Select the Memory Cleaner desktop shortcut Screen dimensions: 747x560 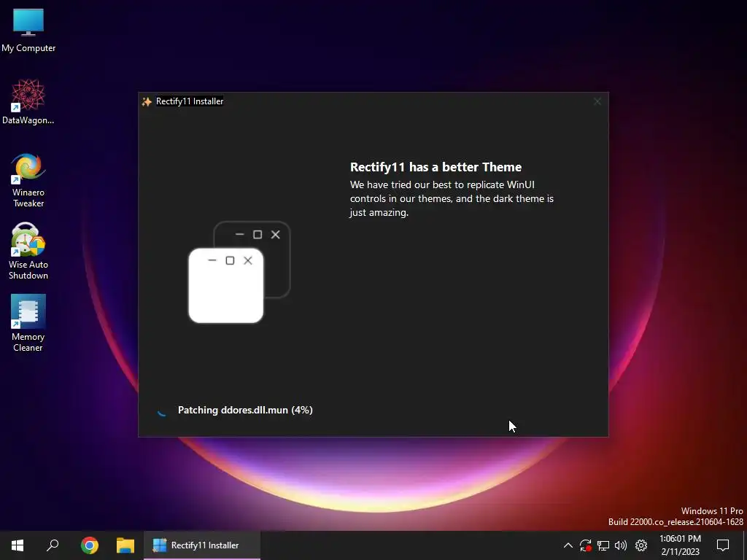click(28, 324)
